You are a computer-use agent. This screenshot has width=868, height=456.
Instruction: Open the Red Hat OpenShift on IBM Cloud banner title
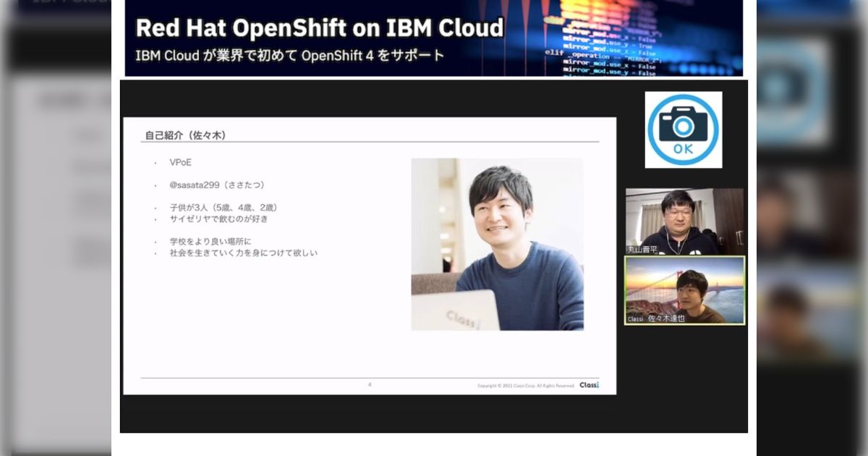pyautogui.click(x=319, y=28)
